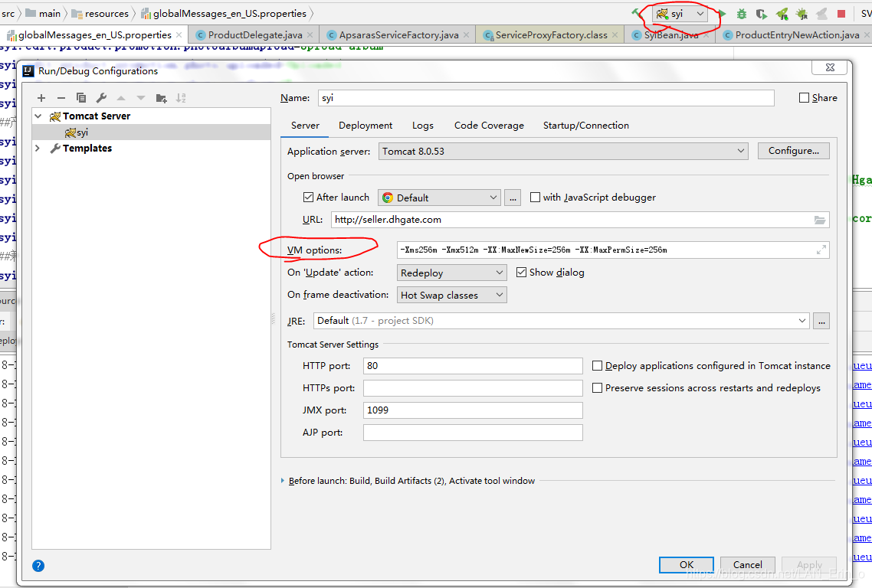The image size is (872, 588).
Task: Click the resources breadcrumb in navigation bar
Action: 100,13
